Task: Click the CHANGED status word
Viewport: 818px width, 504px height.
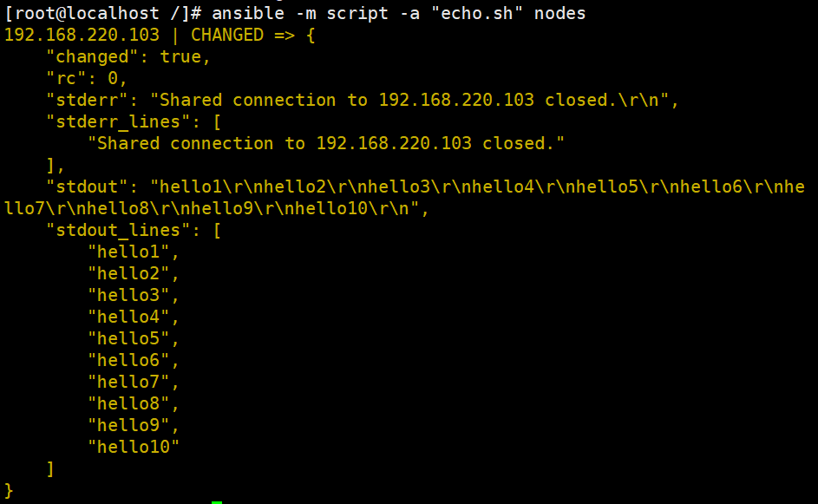Action: pos(227,35)
